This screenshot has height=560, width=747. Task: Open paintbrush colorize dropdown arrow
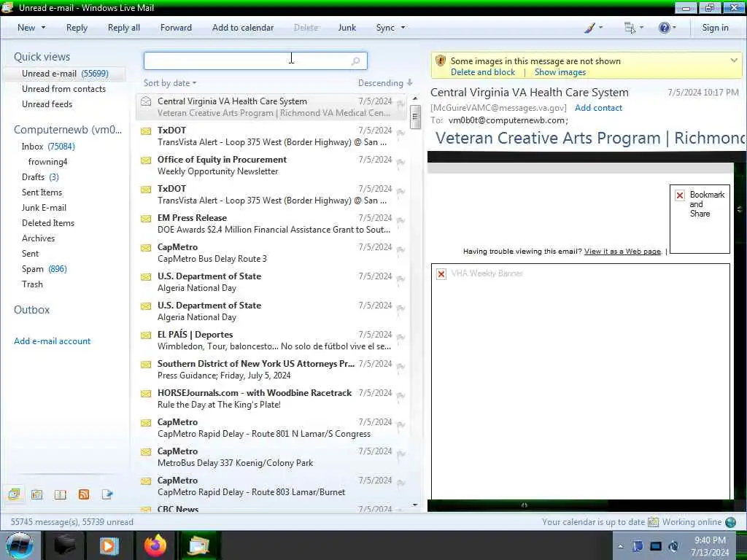click(600, 28)
